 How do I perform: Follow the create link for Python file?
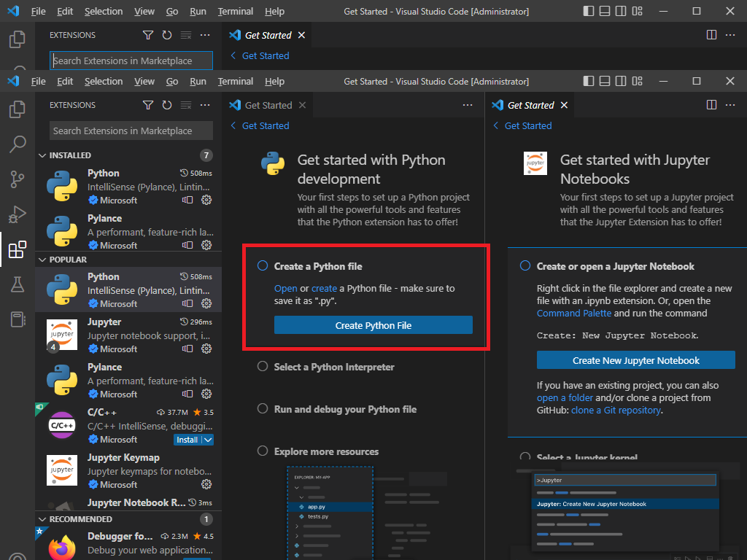[324, 289]
